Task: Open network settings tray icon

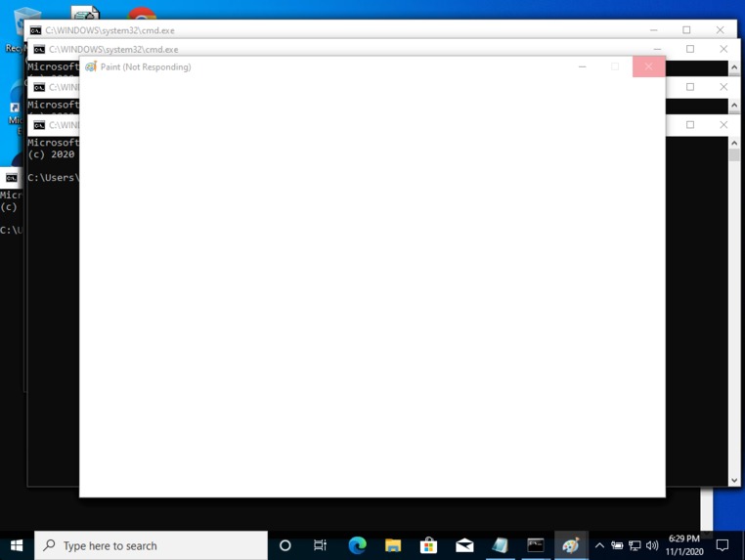Action: coord(635,545)
